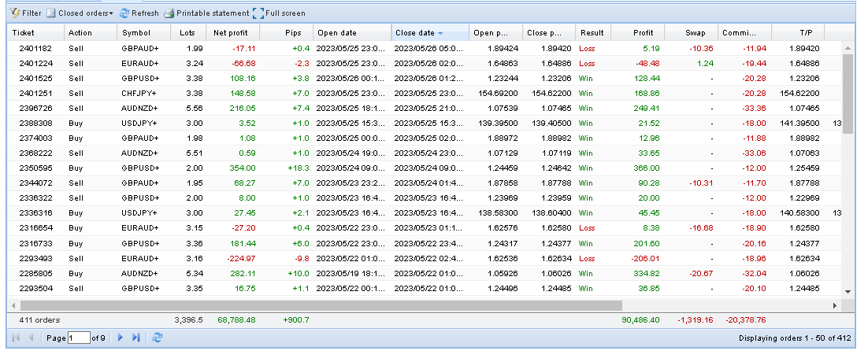Click the pagination bar refresh icon
The width and height of the screenshot is (868, 358).
click(158, 338)
